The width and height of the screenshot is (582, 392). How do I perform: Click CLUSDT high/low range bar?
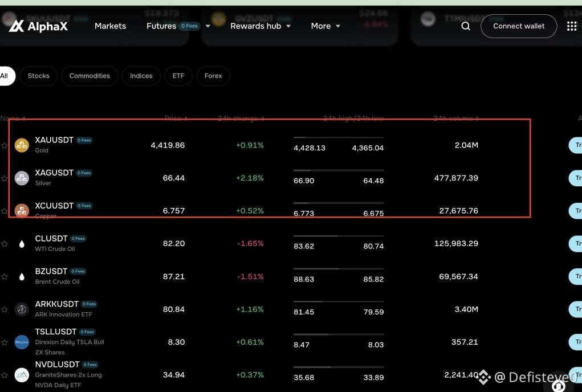point(339,236)
